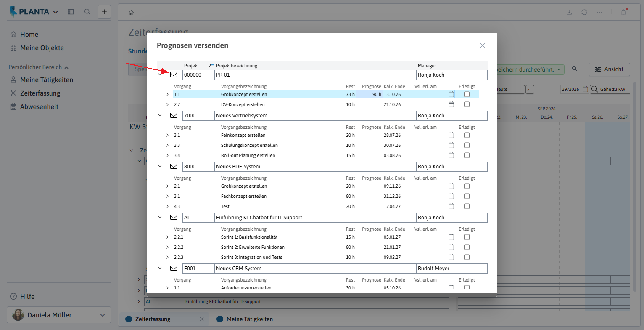Click the envelope icon for project 8000
This screenshot has width=644, height=330.
click(x=174, y=166)
